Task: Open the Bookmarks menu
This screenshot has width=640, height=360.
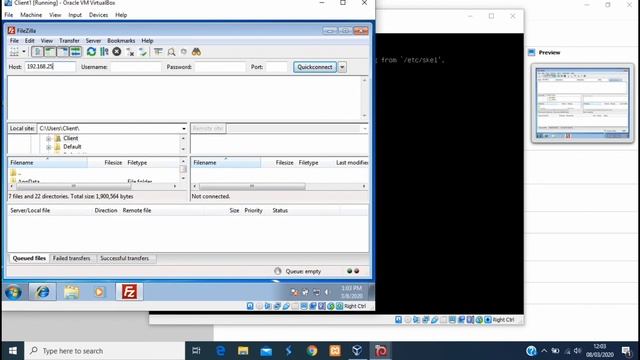Action: pyautogui.click(x=121, y=41)
